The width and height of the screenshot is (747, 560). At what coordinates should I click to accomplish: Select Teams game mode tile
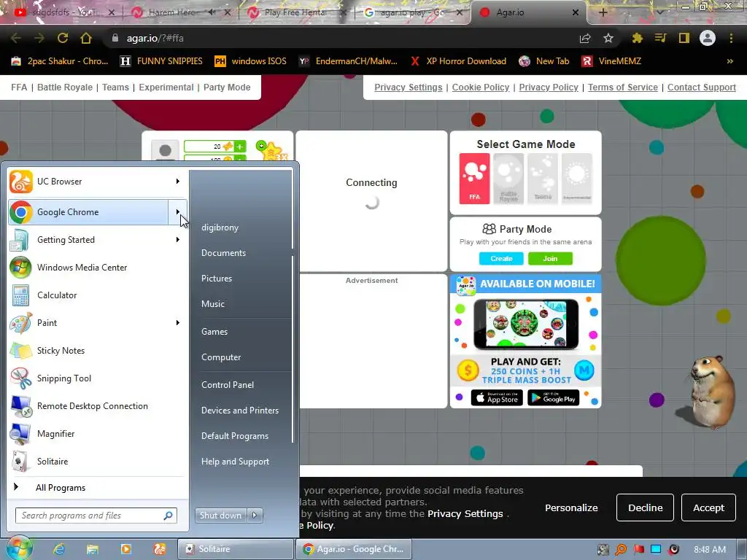coord(543,179)
